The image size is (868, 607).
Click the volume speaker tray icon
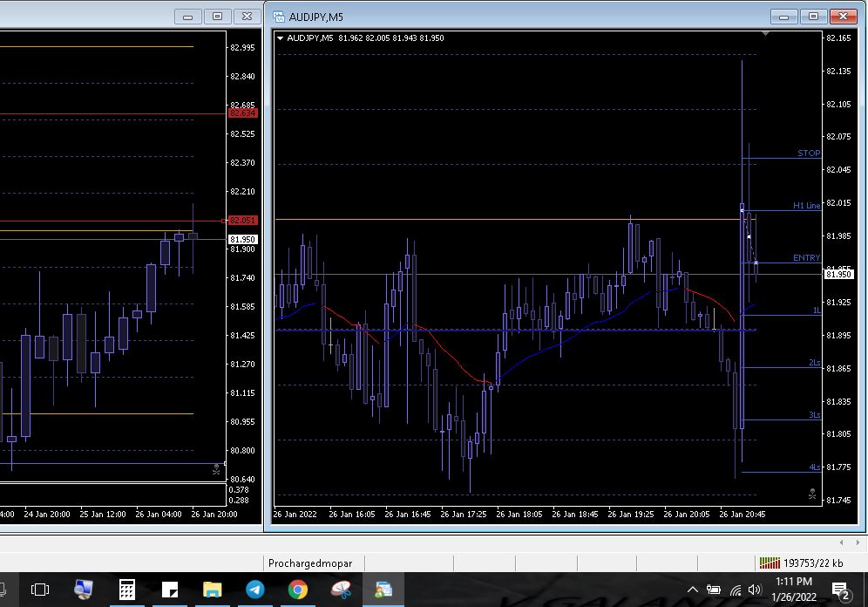[754, 590]
